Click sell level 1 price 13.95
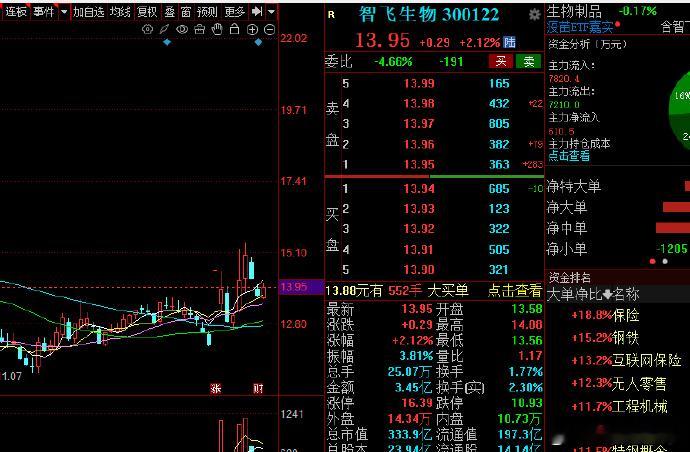690x452 pixels. pos(419,165)
